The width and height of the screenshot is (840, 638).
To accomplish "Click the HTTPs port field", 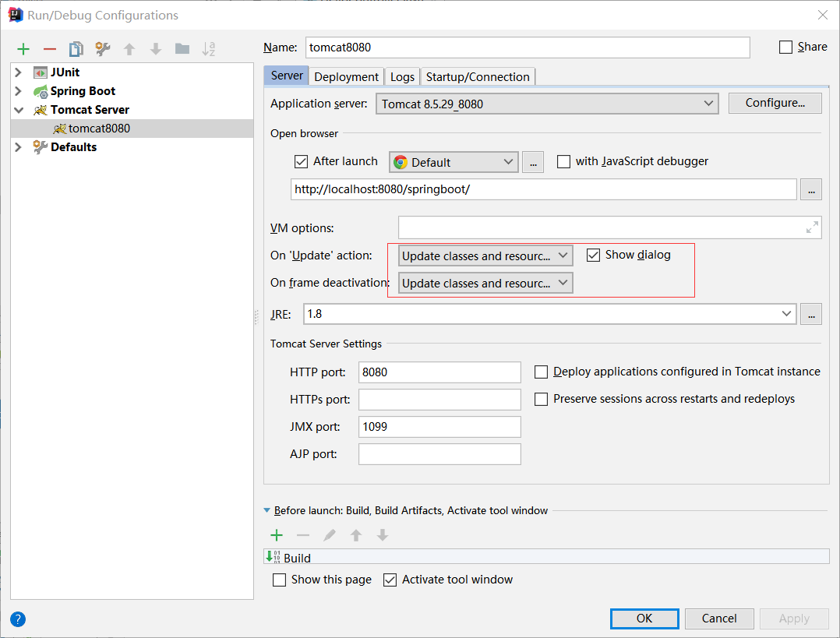I will tap(439, 400).
